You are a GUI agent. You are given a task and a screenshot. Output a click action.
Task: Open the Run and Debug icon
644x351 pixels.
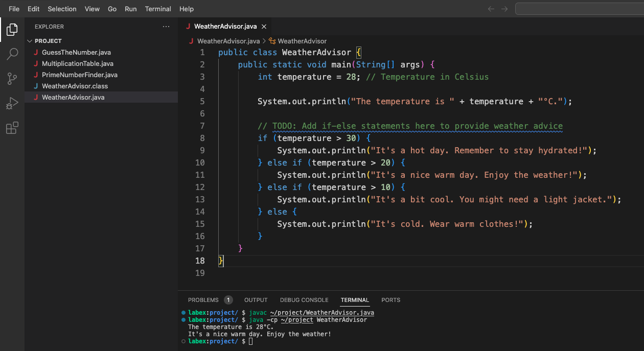pos(12,103)
